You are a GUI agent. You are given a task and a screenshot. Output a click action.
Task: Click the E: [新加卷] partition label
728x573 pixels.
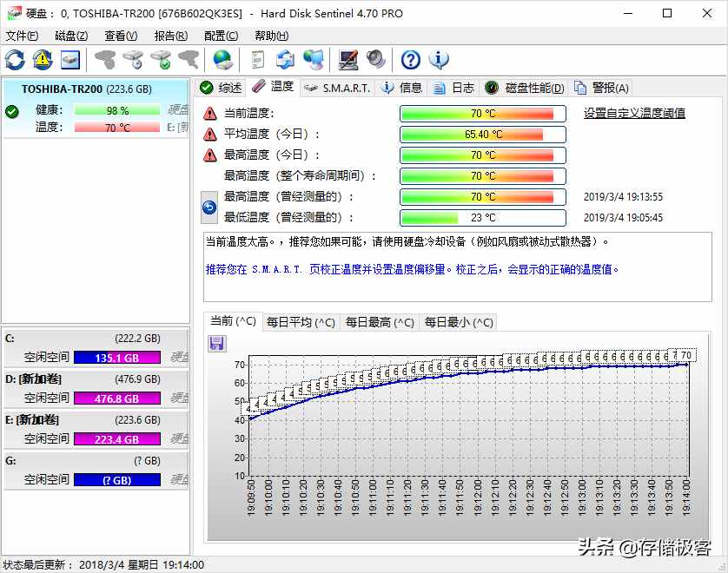coord(32,420)
